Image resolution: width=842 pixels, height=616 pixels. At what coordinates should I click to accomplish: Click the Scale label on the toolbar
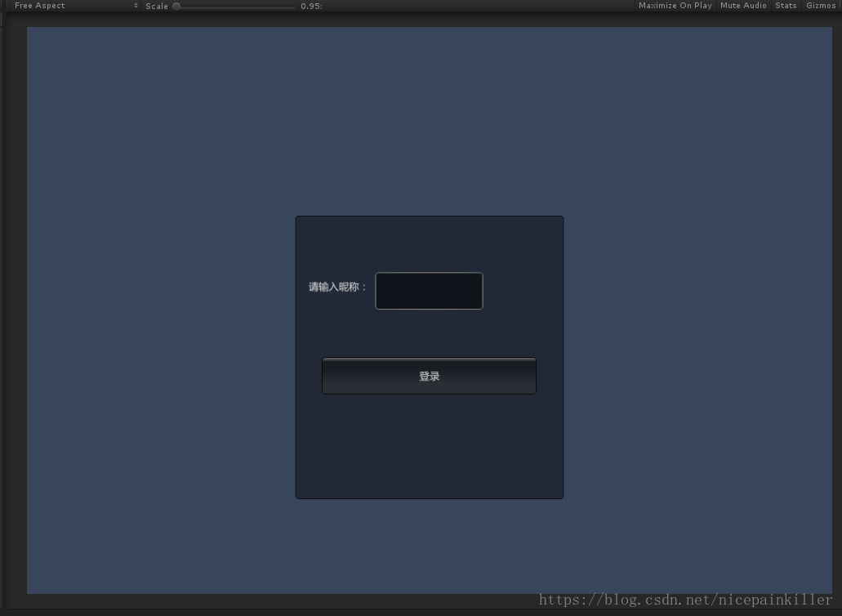tap(156, 6)
